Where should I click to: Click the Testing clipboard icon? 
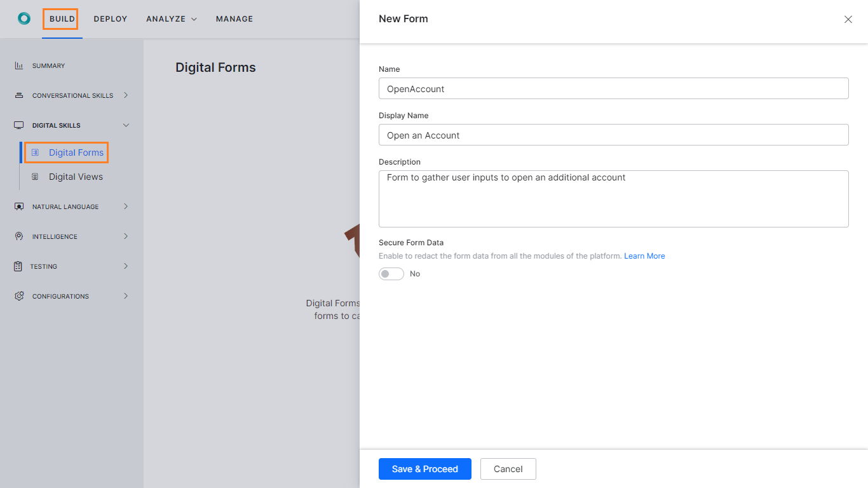[18, 266]
